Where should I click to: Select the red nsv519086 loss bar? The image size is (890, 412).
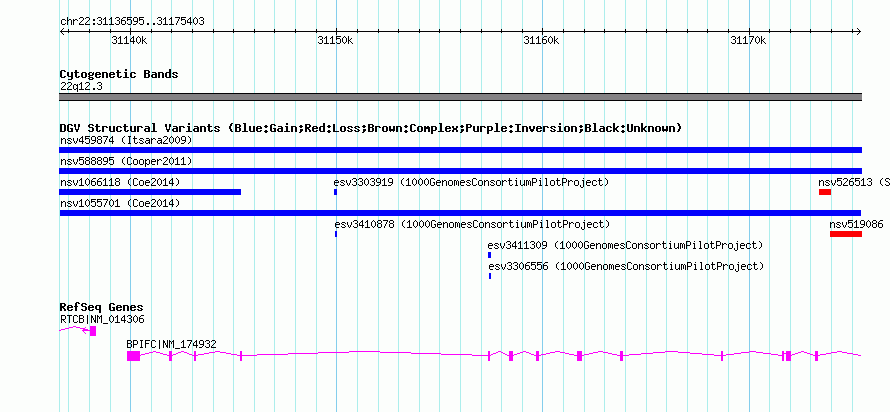pyautogui.click(x=846, y=234)
